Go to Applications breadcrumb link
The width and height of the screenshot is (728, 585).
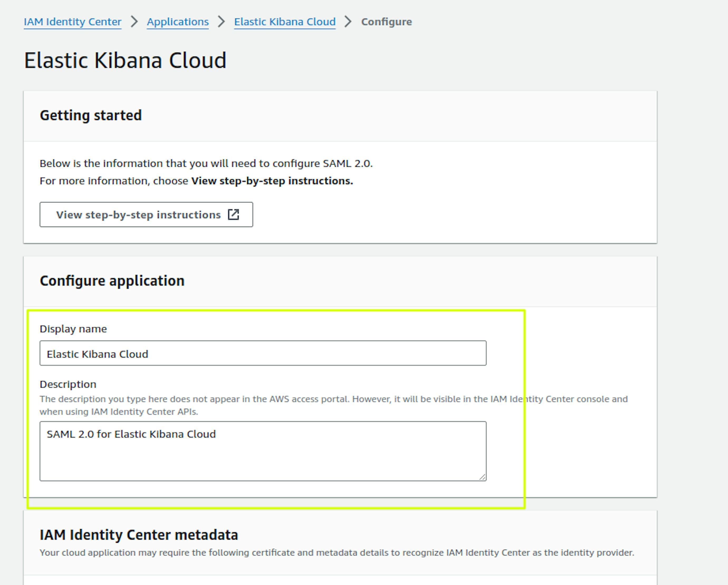[178, 22]
